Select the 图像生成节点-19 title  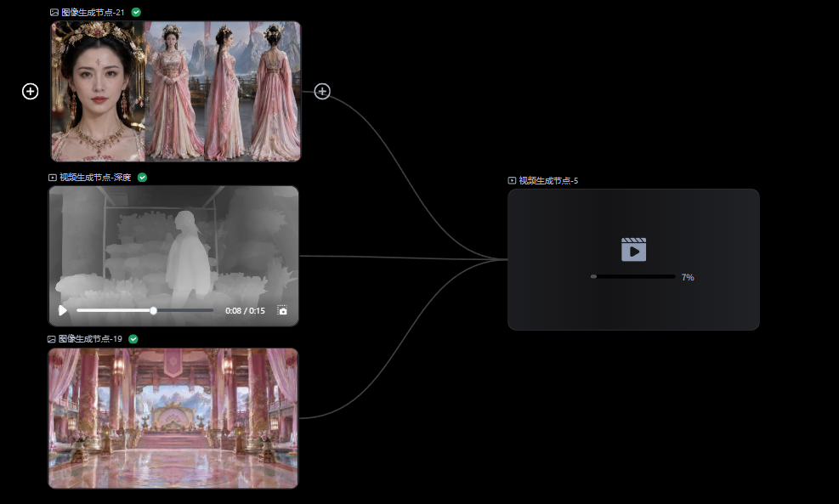pyautogui.click(x=90, y=339)
